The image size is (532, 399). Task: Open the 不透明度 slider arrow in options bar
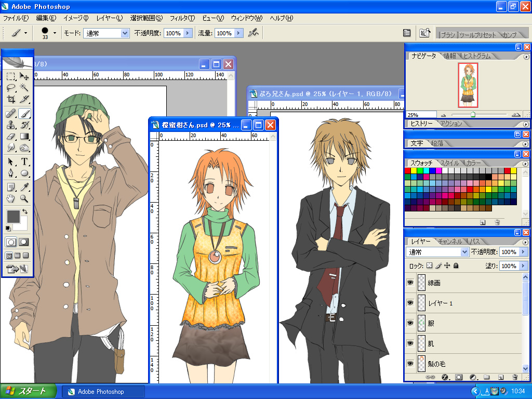[188, 33]
